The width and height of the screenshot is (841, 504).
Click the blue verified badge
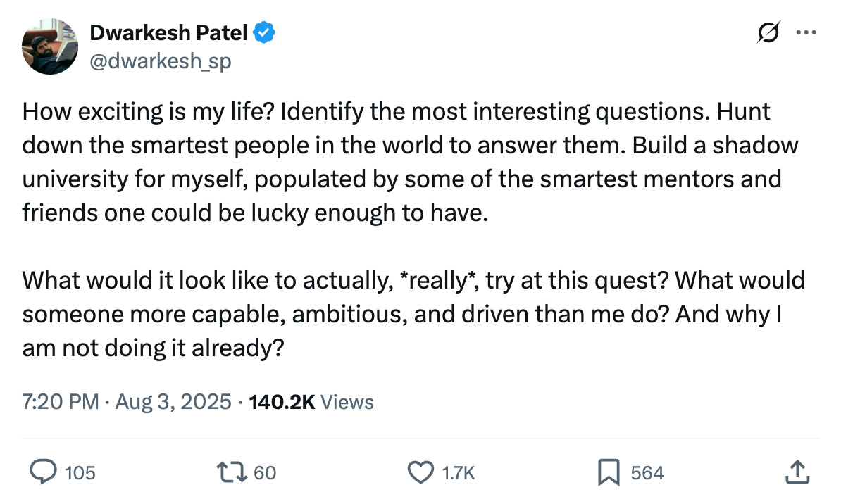coord(264,32)
